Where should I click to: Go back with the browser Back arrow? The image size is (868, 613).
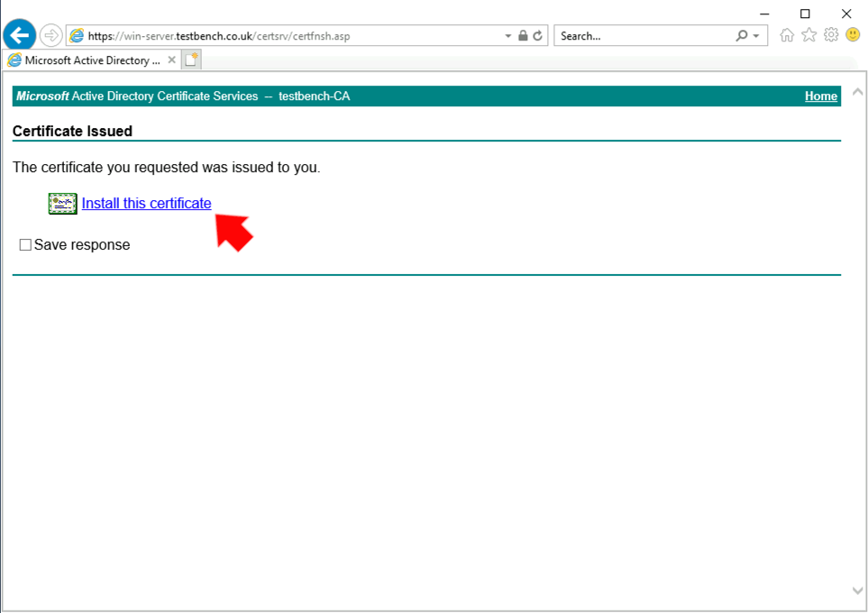(19, 35)
